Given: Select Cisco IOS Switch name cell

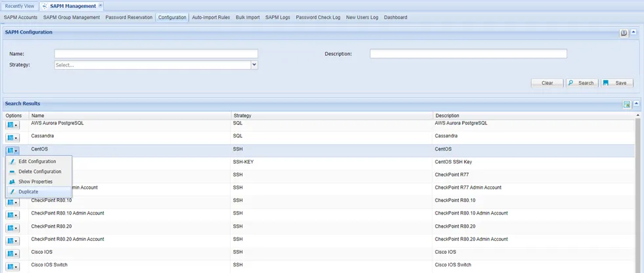Looking at the screenshot, I should coord(49,264).
